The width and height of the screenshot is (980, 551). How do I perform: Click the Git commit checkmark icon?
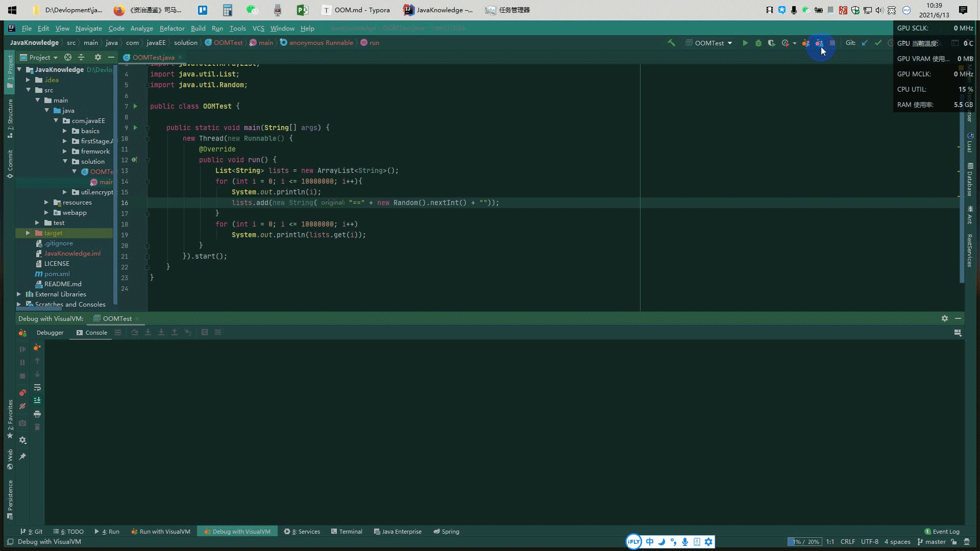coord(878,43)
